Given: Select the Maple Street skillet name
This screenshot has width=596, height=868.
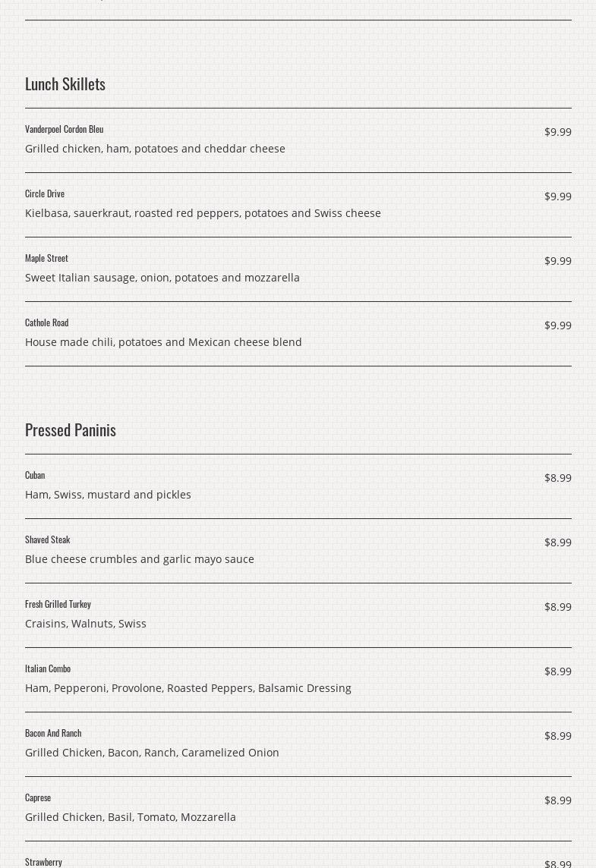Looking at the screenshot, I should [x=46, y=258].
